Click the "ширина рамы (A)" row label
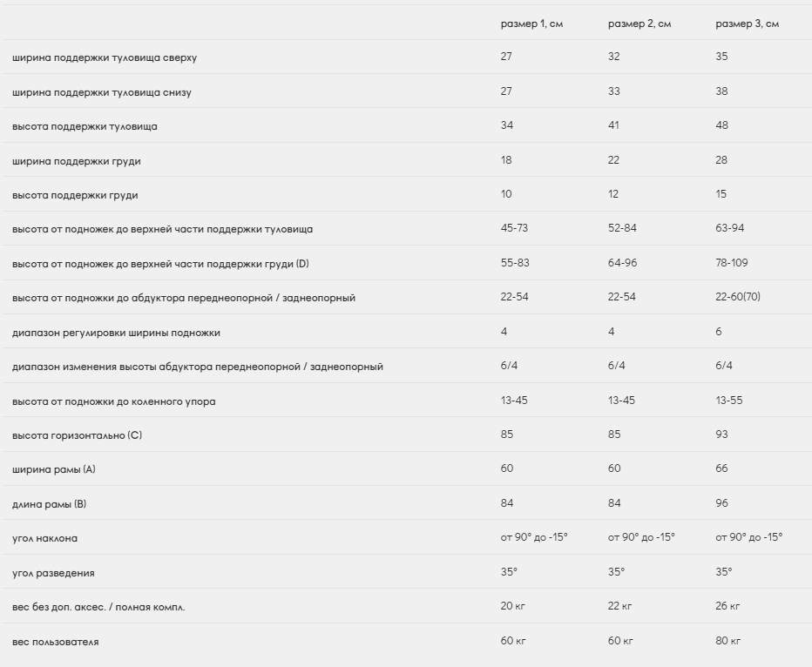This screenshot has width=812, height=667. [54, 469]
